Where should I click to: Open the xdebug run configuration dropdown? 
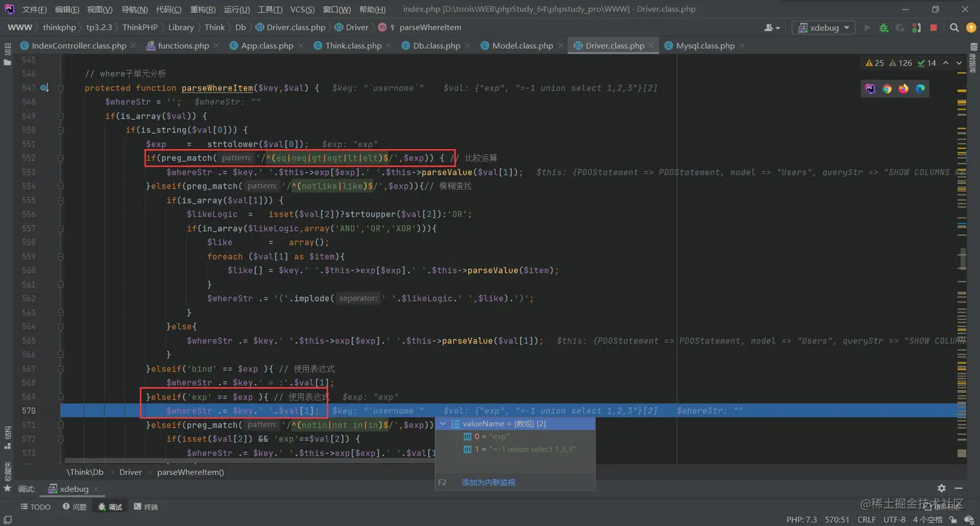tap(823, 28)
